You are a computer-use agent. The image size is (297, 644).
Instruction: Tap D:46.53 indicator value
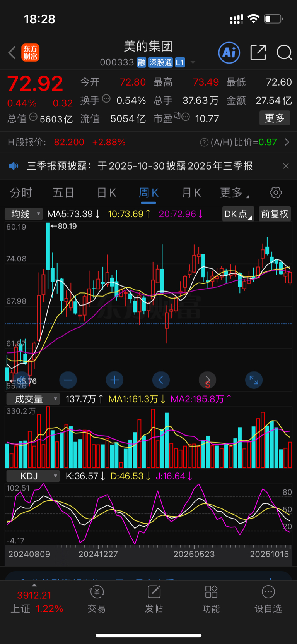coord(131,476)
